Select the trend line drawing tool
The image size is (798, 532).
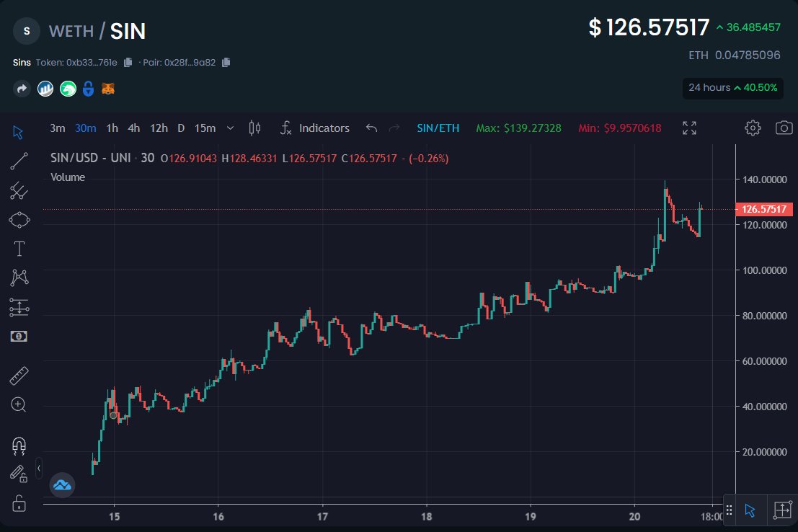point(19,161)
